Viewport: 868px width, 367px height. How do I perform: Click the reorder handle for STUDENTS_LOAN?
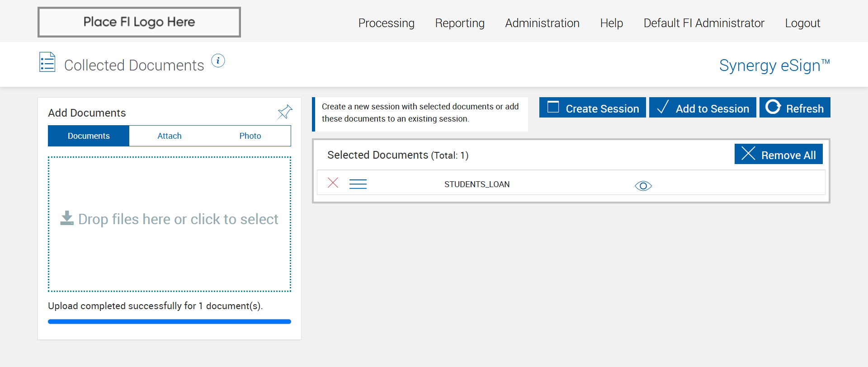coord(358,184)
